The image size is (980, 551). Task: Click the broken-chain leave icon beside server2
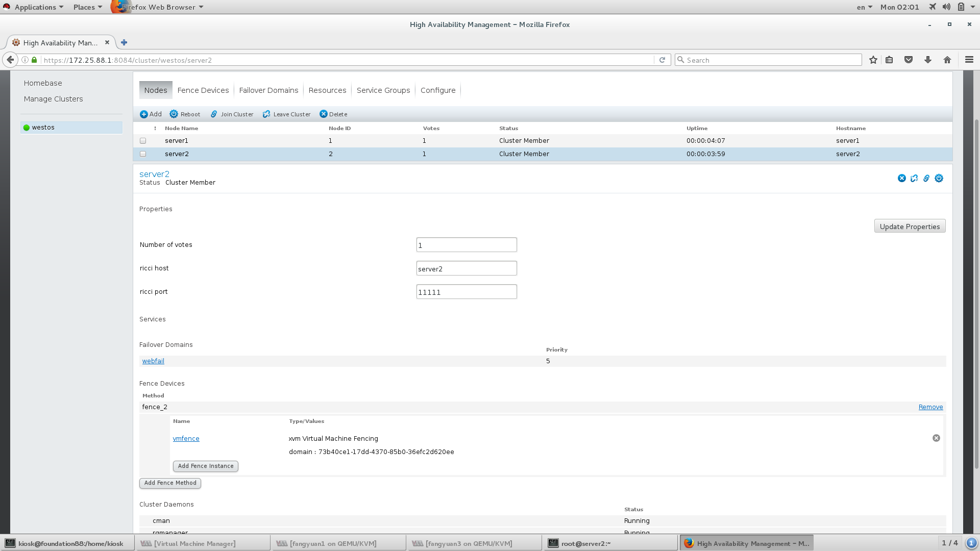(x=914, y=178)
